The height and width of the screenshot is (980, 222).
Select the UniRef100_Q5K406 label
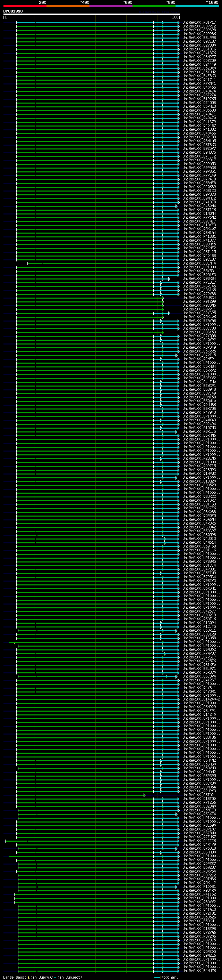pyautogui.click(x=199, y=317)
